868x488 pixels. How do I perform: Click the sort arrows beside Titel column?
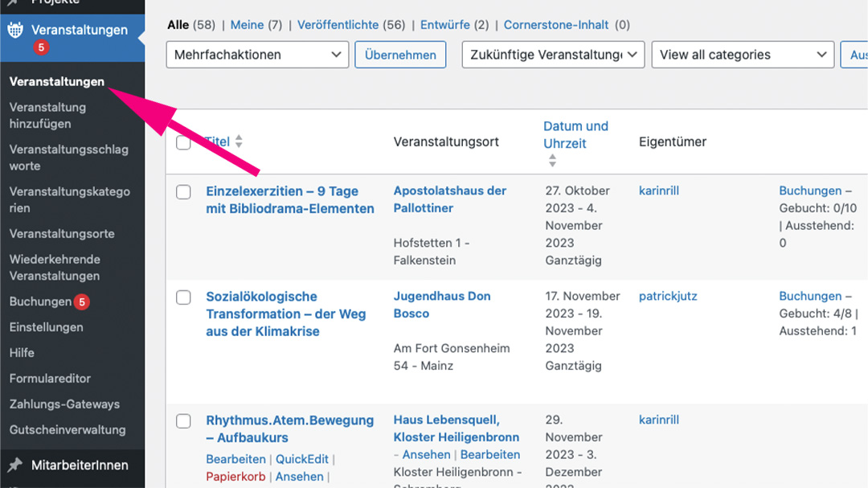[239, 141]
